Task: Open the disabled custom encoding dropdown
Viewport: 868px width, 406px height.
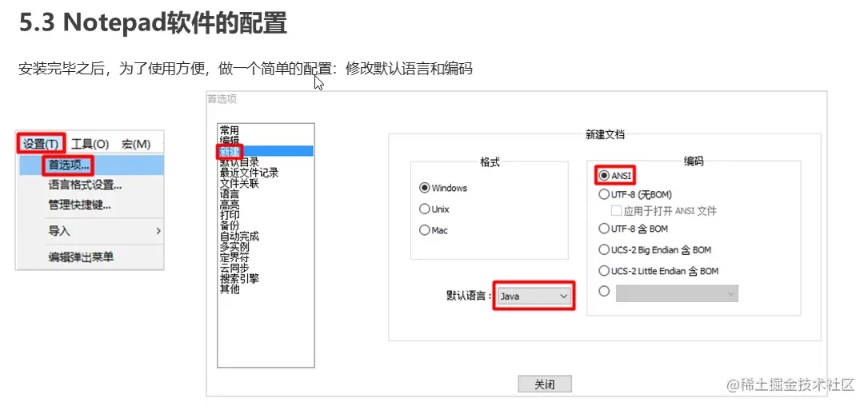Action: click(x=677, y=294)
